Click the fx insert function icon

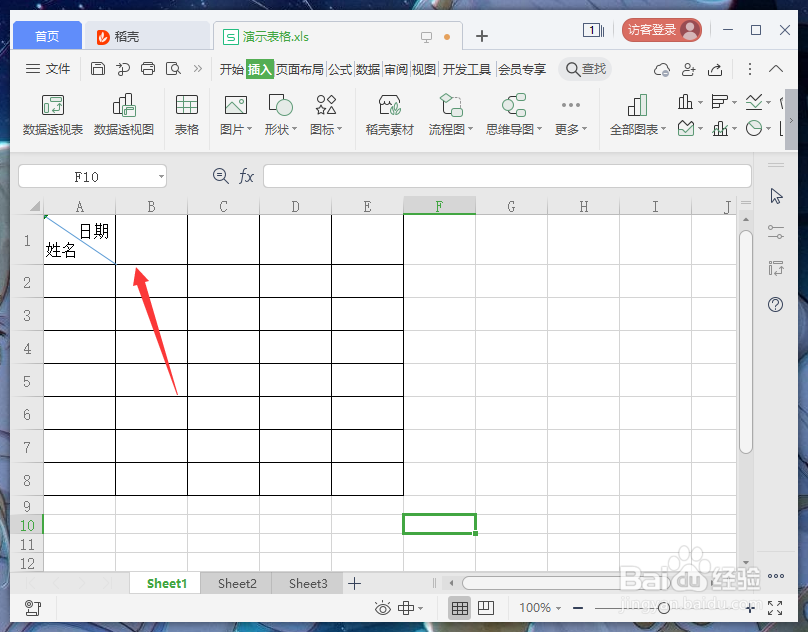pyautogui.click(x=246, y=176)
